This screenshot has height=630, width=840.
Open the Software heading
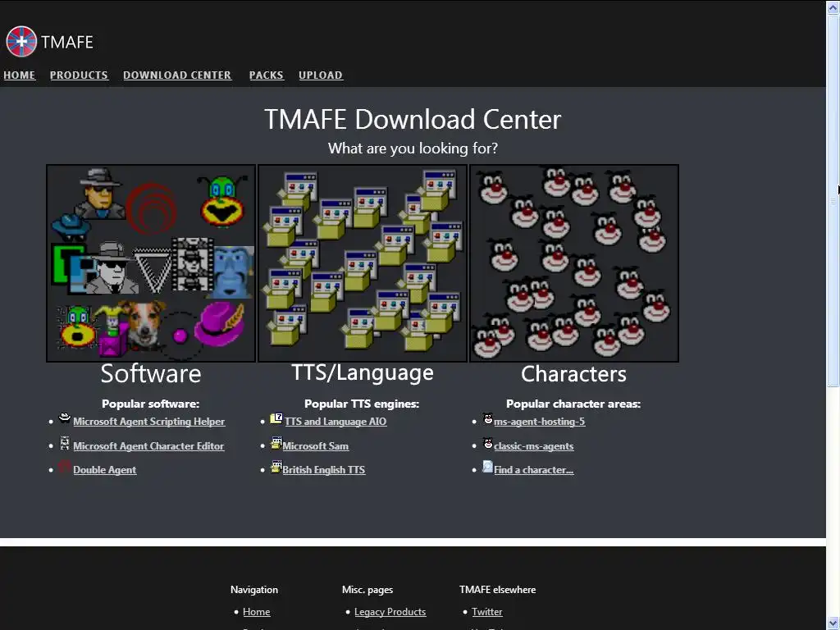pyautogui.click(x=151, y=374)
